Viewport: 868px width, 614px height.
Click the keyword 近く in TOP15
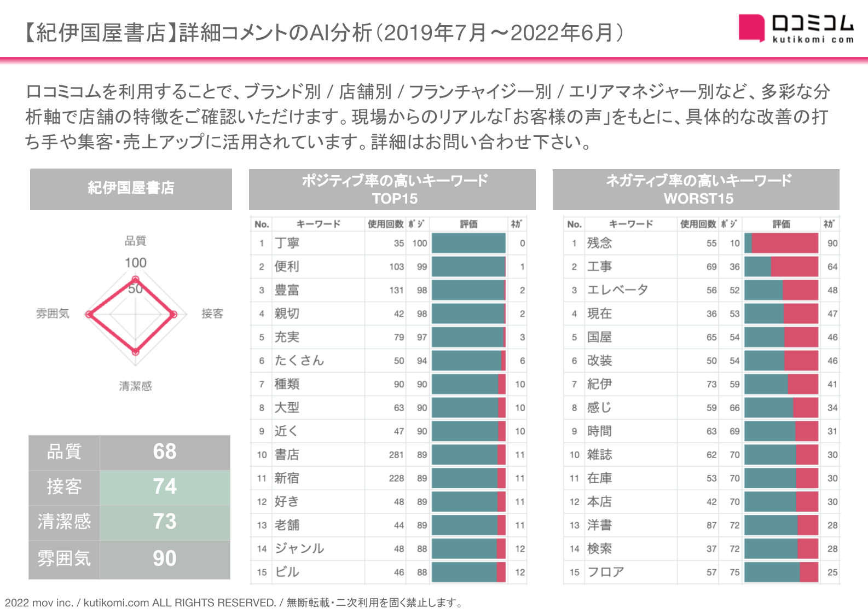[x=287, y=431]
